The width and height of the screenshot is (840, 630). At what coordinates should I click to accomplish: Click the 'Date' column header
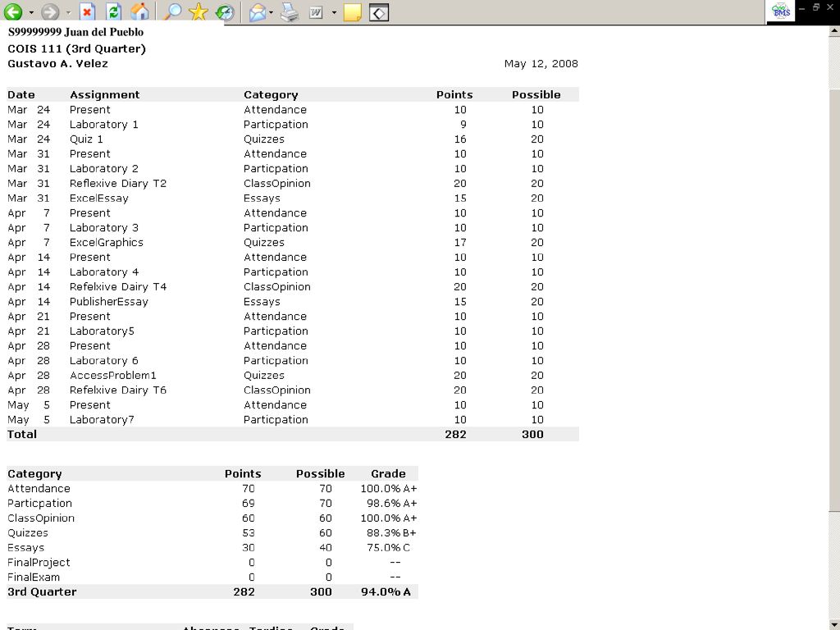coord(21,95)
